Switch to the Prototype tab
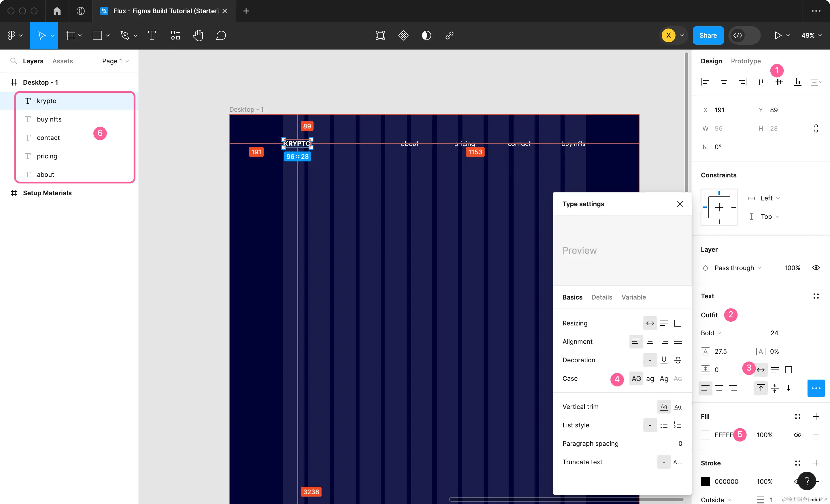Screen dimensions: 830x504 746,61
